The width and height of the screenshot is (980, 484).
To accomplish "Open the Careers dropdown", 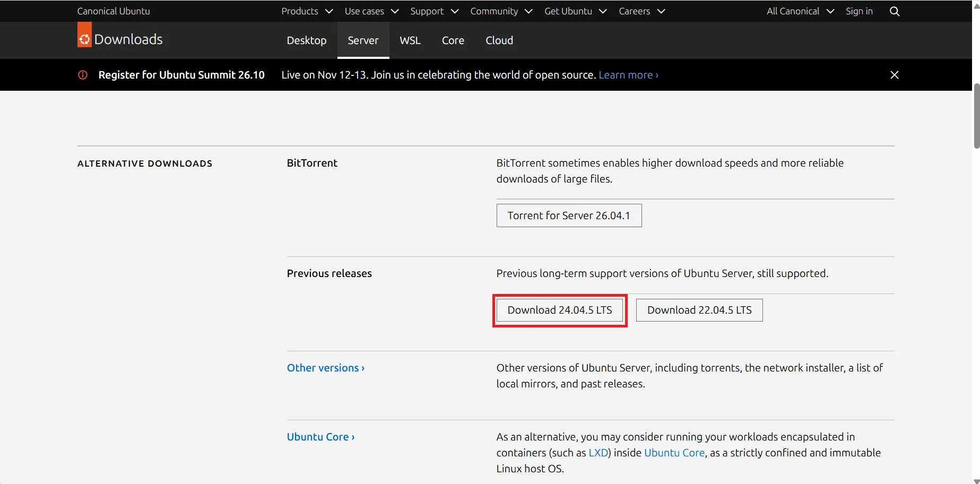I will coord(642,11).
